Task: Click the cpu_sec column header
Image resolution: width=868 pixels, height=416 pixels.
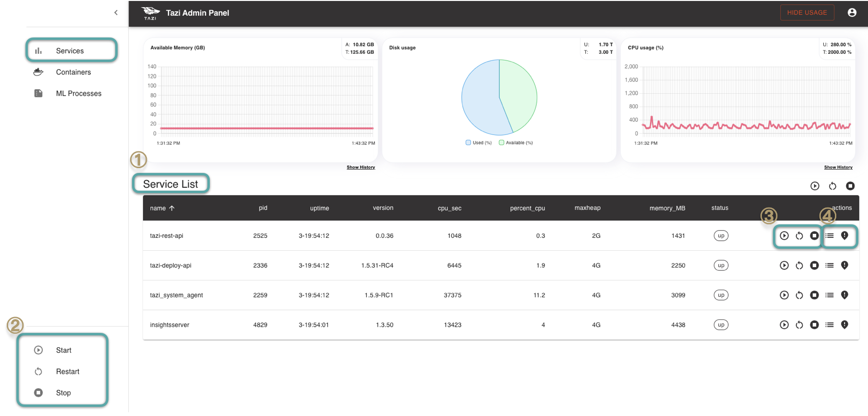Action: [449, 208]
